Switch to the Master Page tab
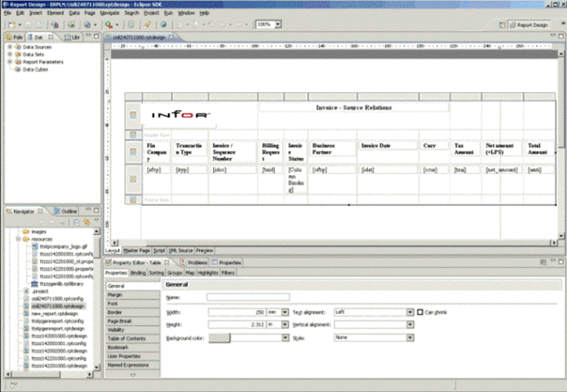This screenshot has width=567, height=392. (137, 250)
